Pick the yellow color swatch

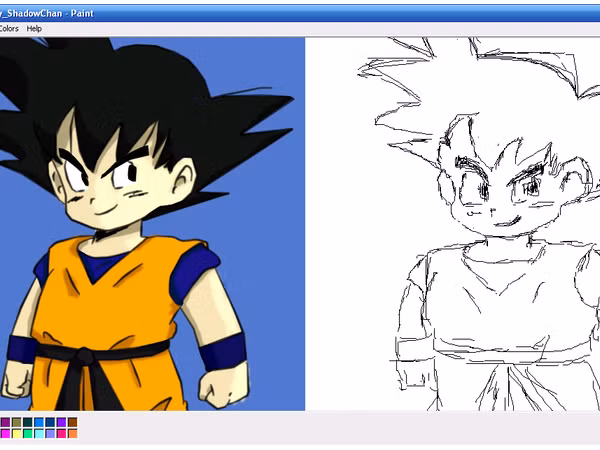[x=16, y=434]
